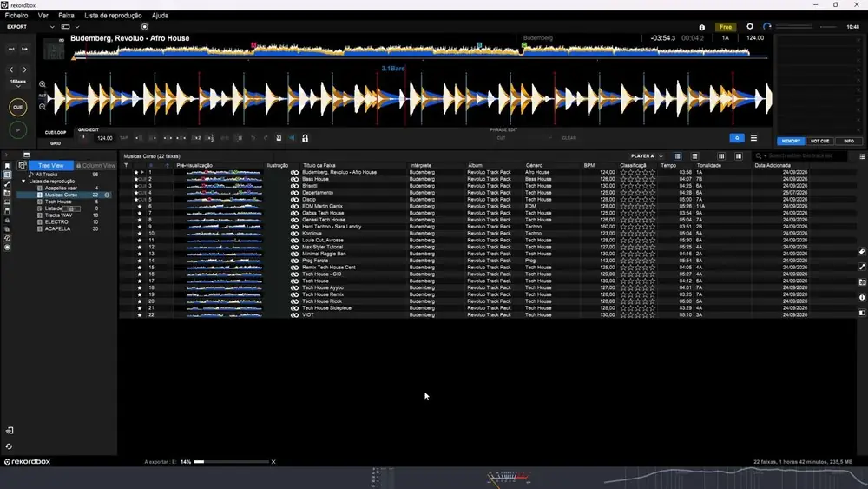Open the Faixa menu
868x489 pixels.
click(66, 16)
